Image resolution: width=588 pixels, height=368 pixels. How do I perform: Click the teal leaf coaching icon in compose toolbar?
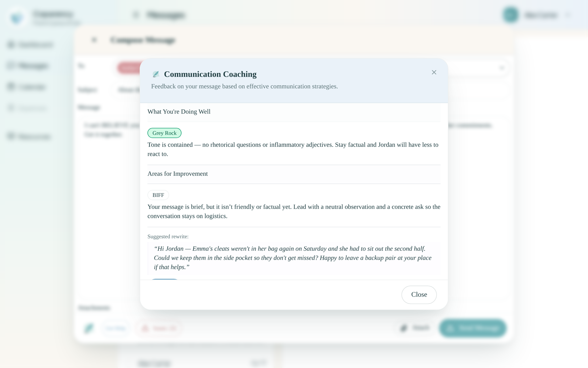(x=89, y=328)
